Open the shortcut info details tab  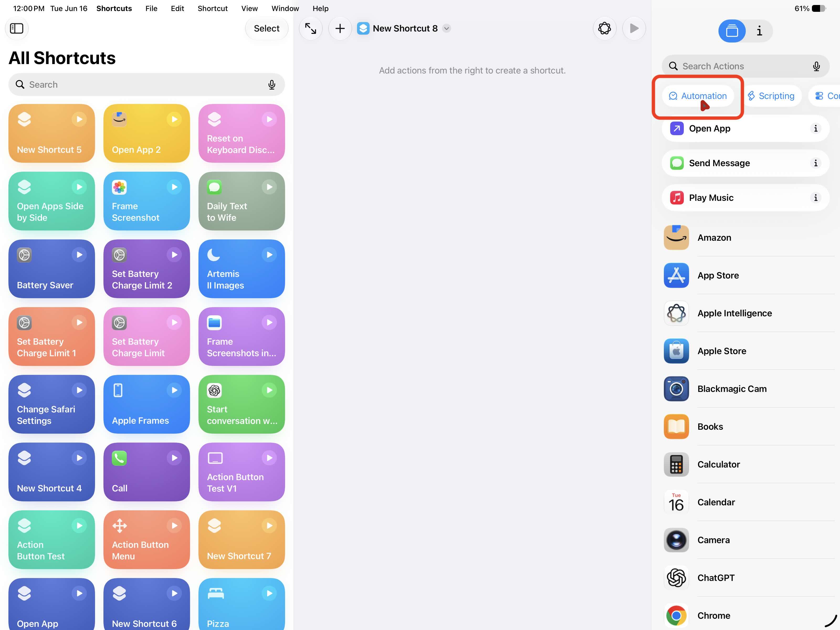tap(759, 31)
